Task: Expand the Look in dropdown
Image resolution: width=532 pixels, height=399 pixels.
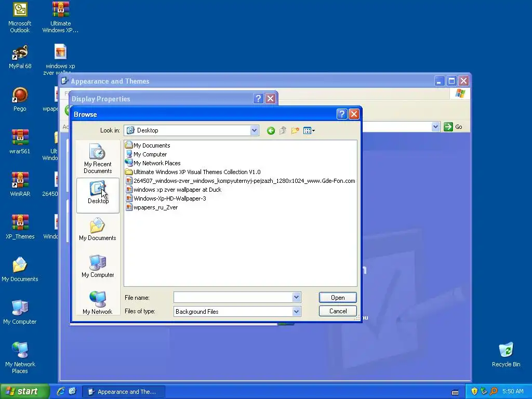Action: (x=254, y=130)
